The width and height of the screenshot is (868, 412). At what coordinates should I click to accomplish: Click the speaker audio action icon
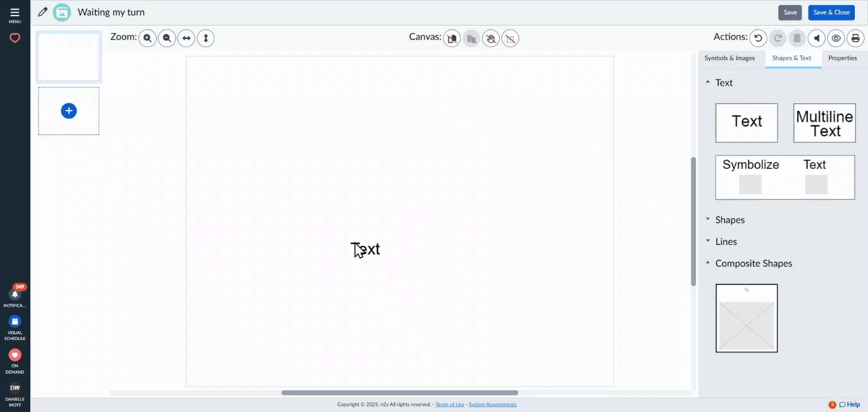[817, 38]
